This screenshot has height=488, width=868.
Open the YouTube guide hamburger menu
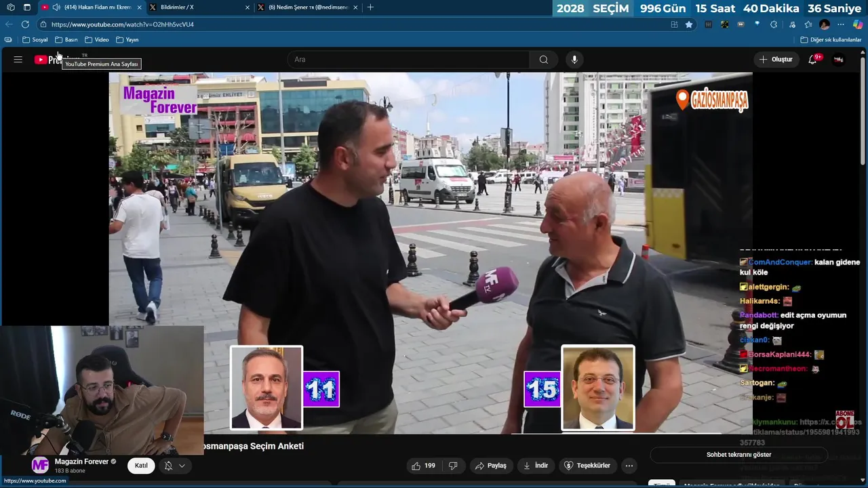[18, 60]
